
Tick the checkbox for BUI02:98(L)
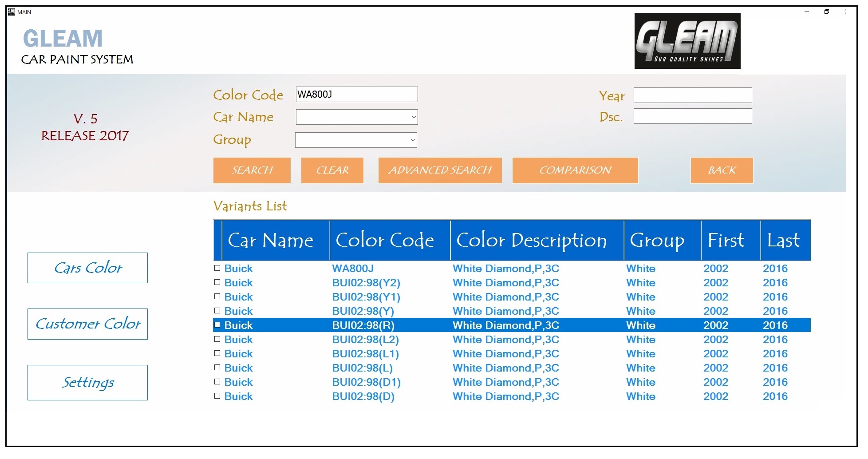click(x=217, y=368)
